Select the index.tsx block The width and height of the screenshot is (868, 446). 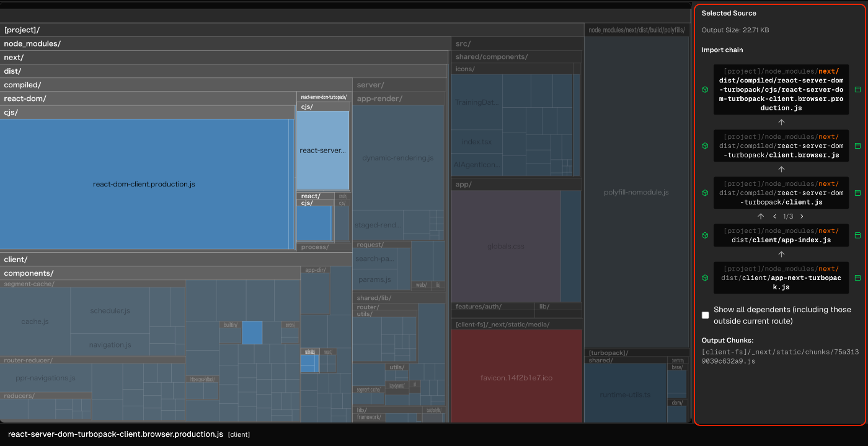[x=476, y=142]
